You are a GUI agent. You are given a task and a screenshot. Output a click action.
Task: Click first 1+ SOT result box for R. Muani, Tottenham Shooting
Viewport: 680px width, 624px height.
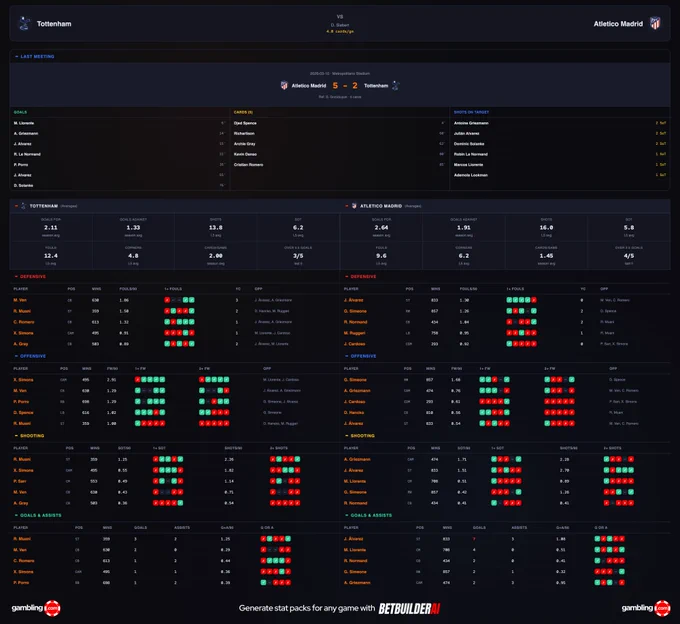(x=156, y=459)
